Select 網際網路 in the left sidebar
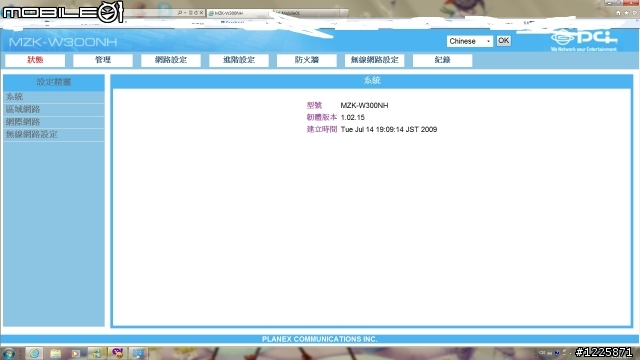This screenshot has width=640, height=360. coord(54,122)
